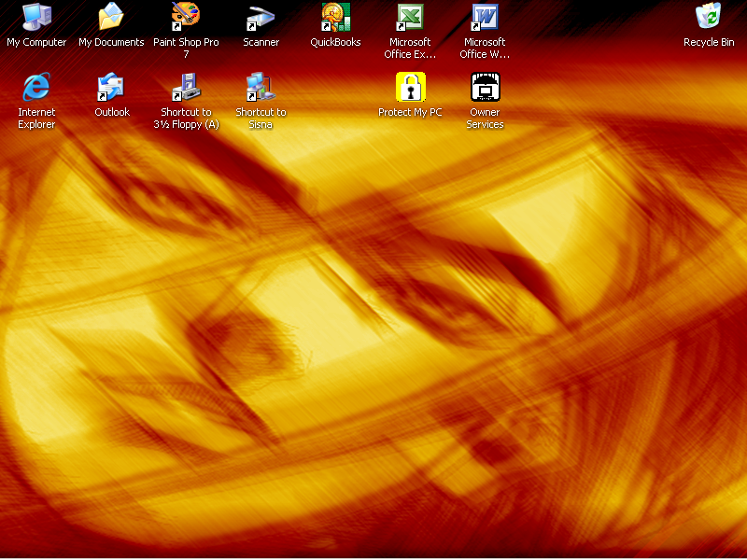
Task: Click the "Internet Explorer" label text
Action: pos(36,119)
